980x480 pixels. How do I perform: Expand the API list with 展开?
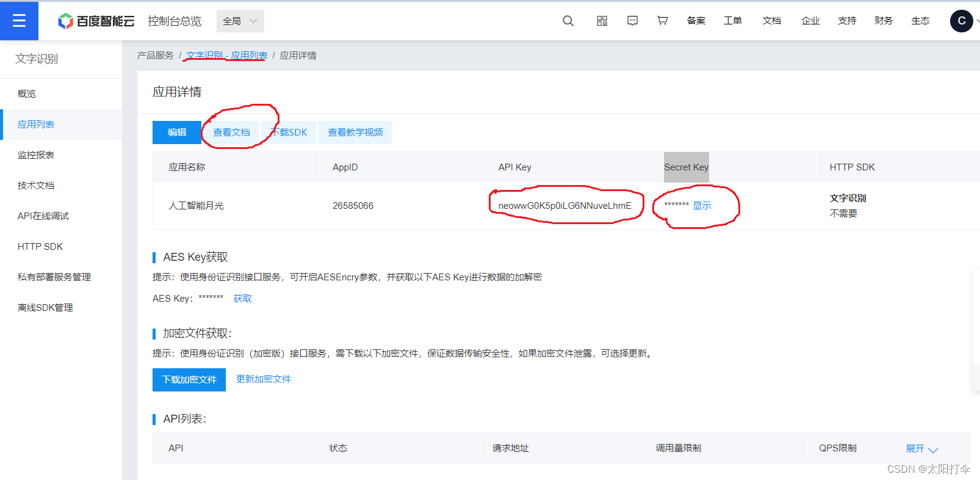(x=921, y=449)
